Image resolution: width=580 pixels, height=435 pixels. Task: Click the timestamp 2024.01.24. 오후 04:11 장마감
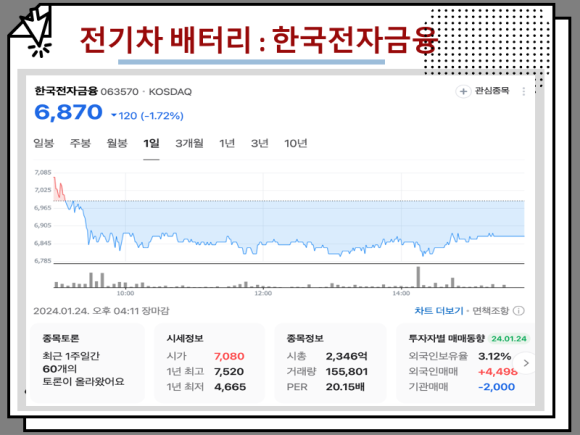click(x=101, y=311)
